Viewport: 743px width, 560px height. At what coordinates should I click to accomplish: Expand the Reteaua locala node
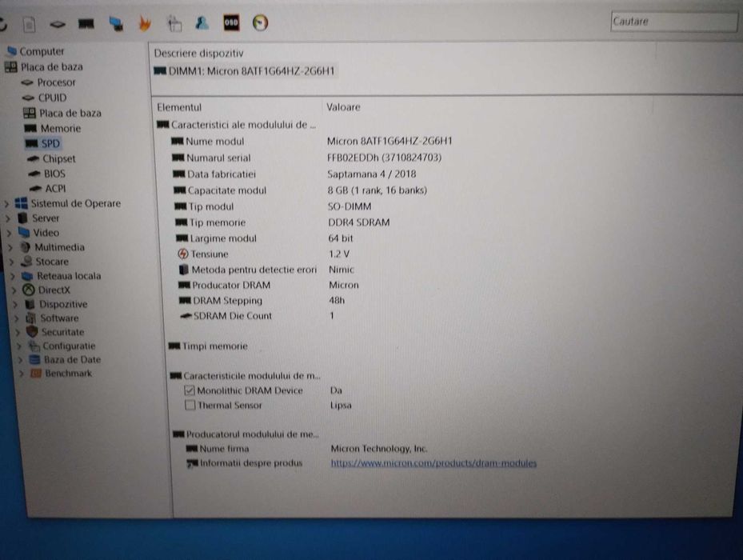coord(14,276)
